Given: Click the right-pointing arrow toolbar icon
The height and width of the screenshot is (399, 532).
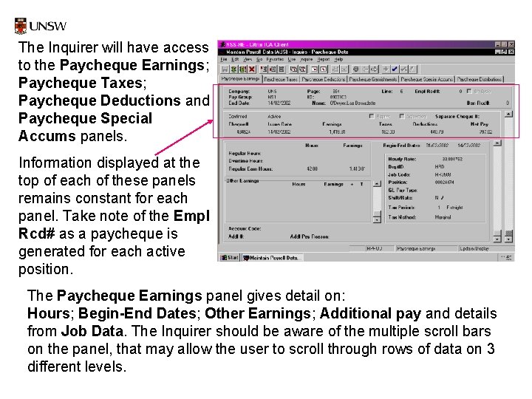Looking at the screenshot, I should coord(374,69).
